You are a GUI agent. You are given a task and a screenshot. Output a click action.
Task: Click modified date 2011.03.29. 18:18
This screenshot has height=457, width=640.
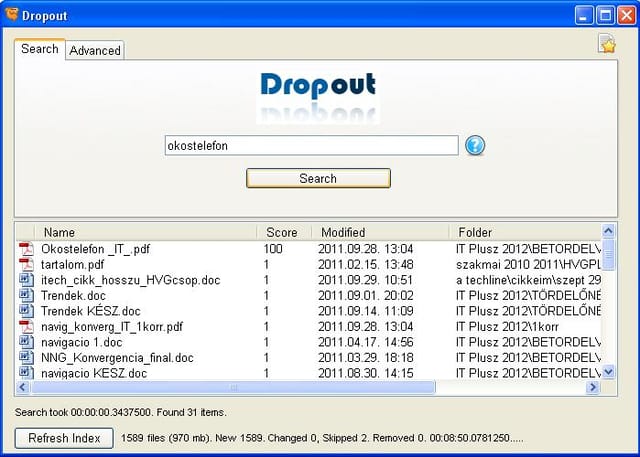pyautogui.click(x=366, y=357)
